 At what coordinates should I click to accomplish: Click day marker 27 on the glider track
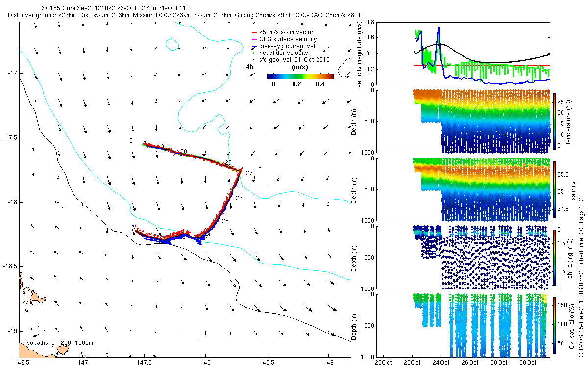pos(249,173)
